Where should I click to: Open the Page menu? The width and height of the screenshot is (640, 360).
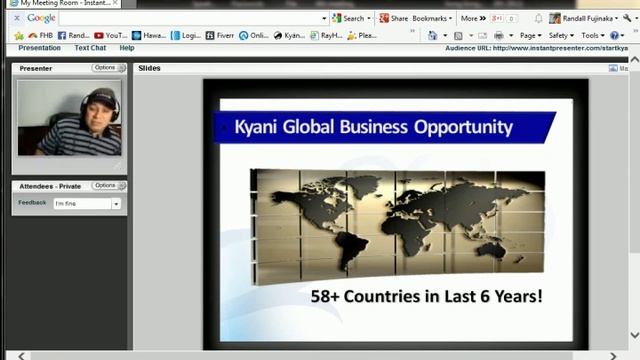point(531,36)
